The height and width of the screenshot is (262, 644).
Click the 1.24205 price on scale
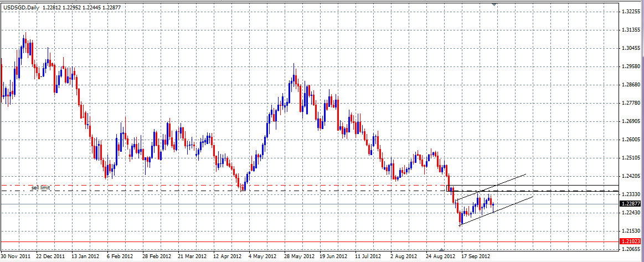pos(631,176)
